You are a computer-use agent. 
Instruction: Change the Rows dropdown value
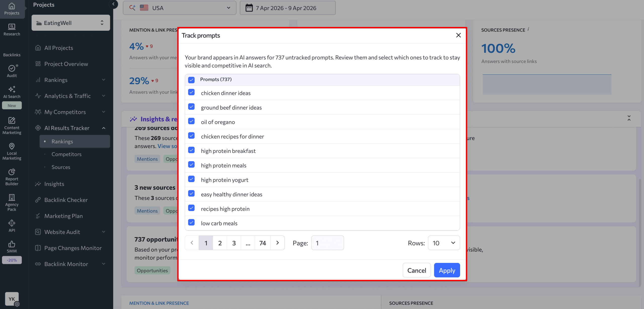[x=444, y=243]
